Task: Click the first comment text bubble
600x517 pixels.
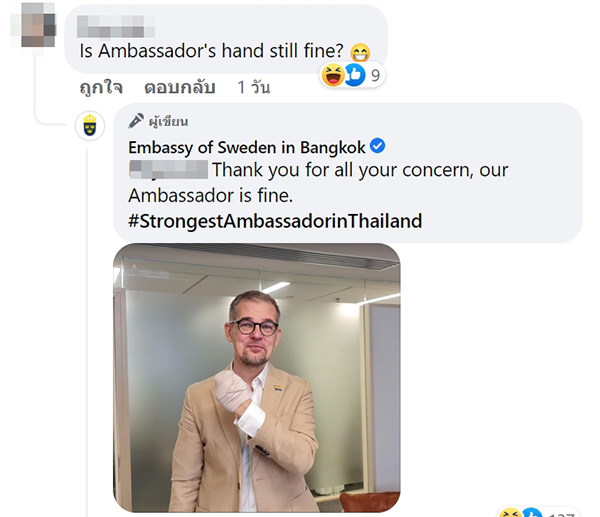Action: click(x=226, y=39)
